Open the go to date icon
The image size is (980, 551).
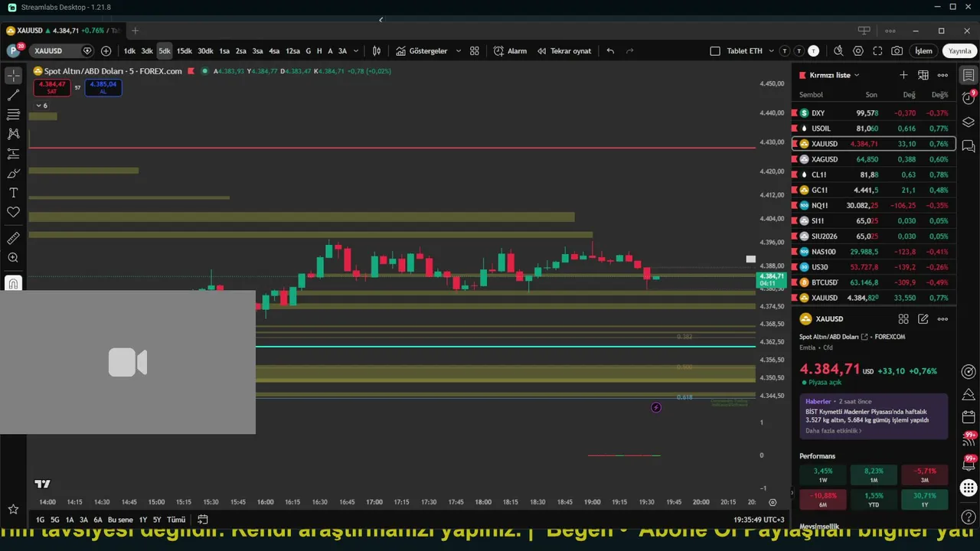point(203,520)
